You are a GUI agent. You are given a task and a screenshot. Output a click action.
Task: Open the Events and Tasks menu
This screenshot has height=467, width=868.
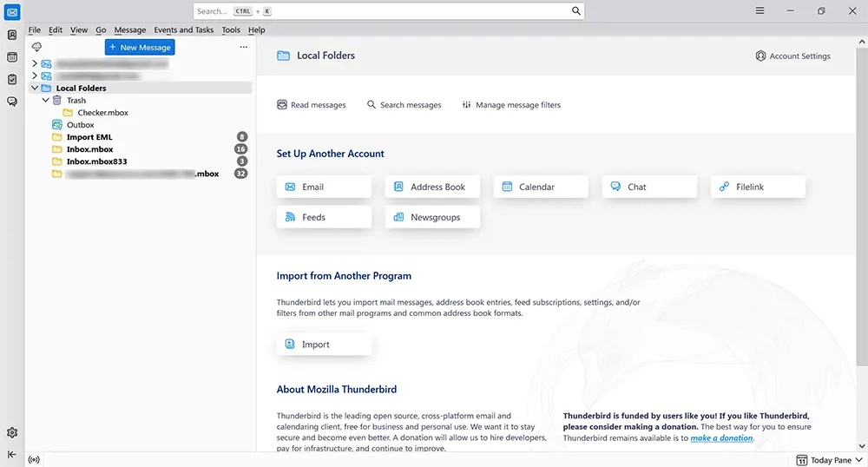pyautogui.click(x=184, y=30)
